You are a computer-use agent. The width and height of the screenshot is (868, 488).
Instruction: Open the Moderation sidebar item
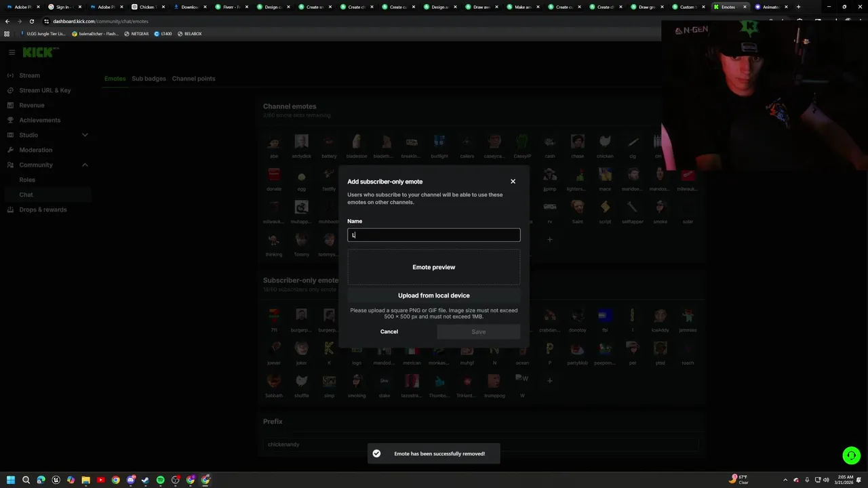tap(35, 150)
